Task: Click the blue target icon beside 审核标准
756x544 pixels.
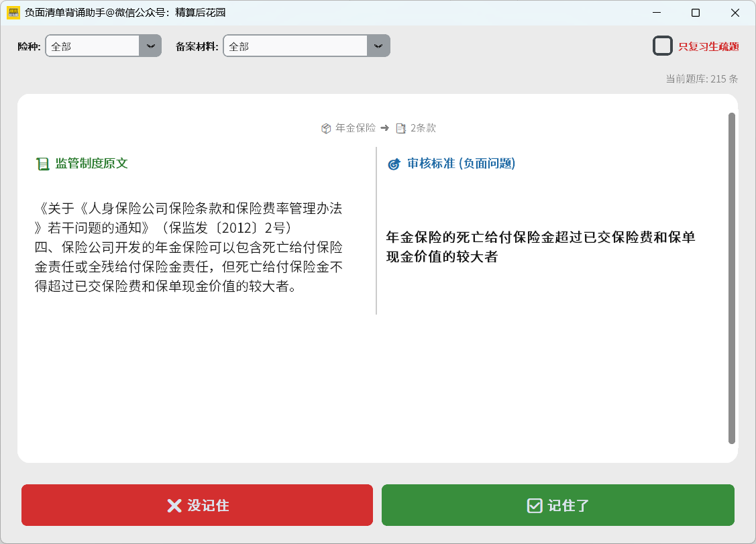Action: pyautogui.click(x=394, y=164)
